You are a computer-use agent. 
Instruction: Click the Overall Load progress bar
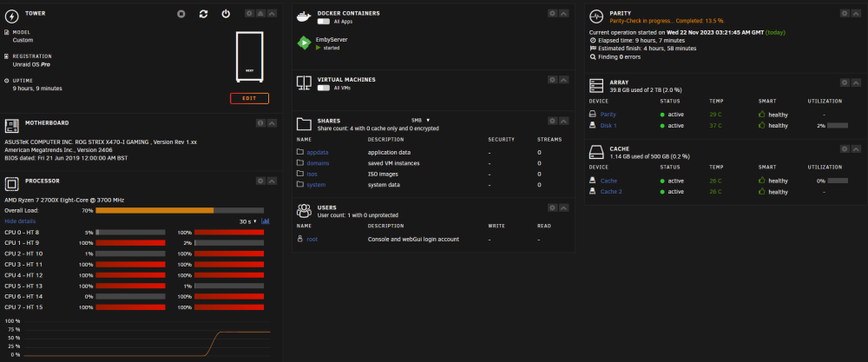tap(180, 210)
